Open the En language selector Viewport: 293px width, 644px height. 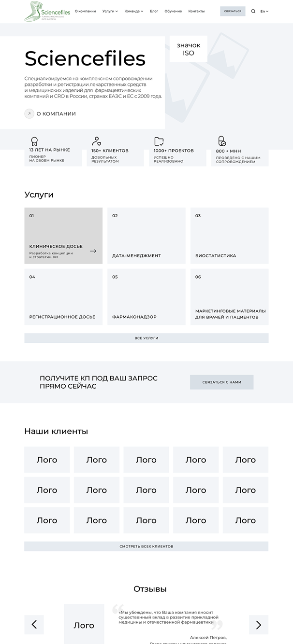point(264,11)
